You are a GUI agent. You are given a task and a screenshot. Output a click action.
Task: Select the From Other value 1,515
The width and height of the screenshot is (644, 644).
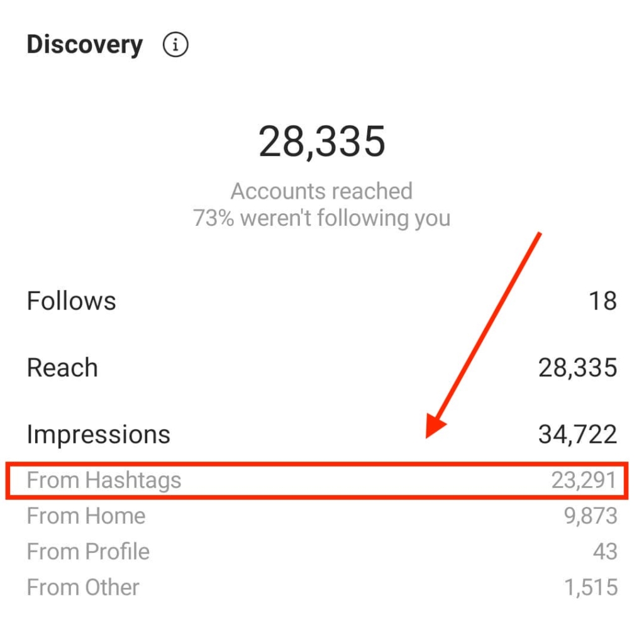[x=591, y=588]
